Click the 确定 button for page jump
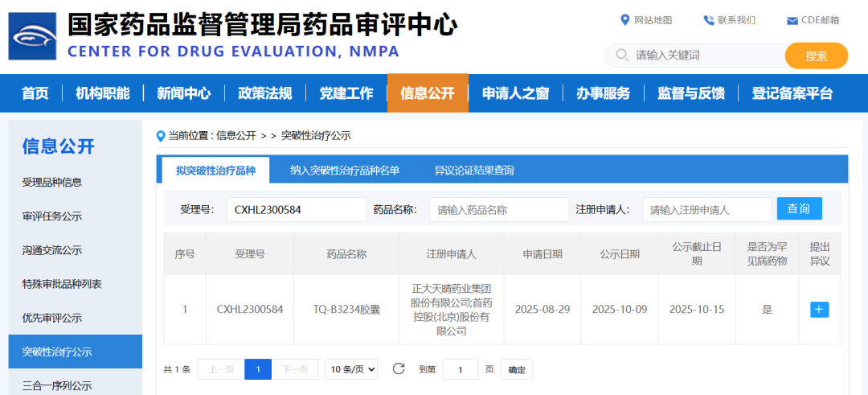Image resolution: width=868 pixels, height=395 pixels. (517, 369)
